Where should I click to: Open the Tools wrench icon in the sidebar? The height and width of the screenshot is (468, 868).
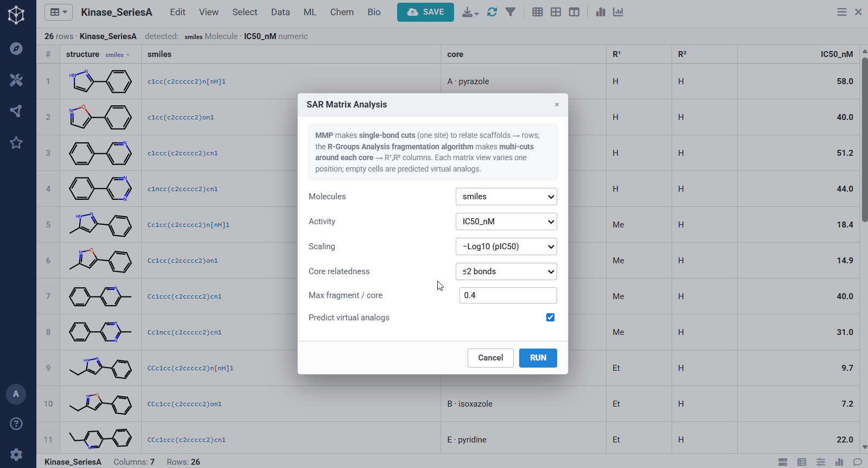pyautogui.click(x=16, y=80)
